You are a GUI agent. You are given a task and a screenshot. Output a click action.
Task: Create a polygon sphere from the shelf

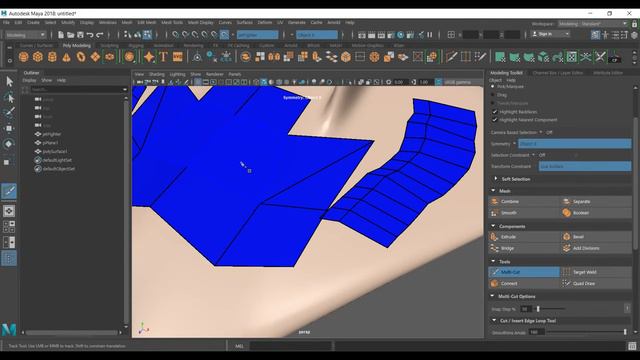(x=24, y=57)
